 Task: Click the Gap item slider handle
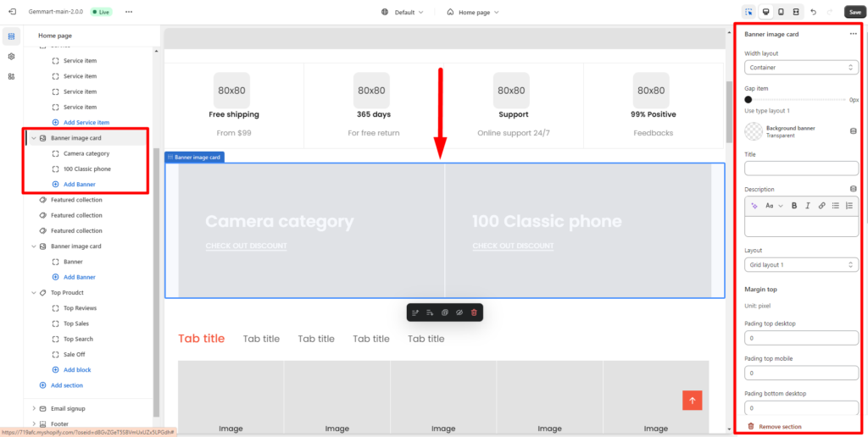click(748, 100)
